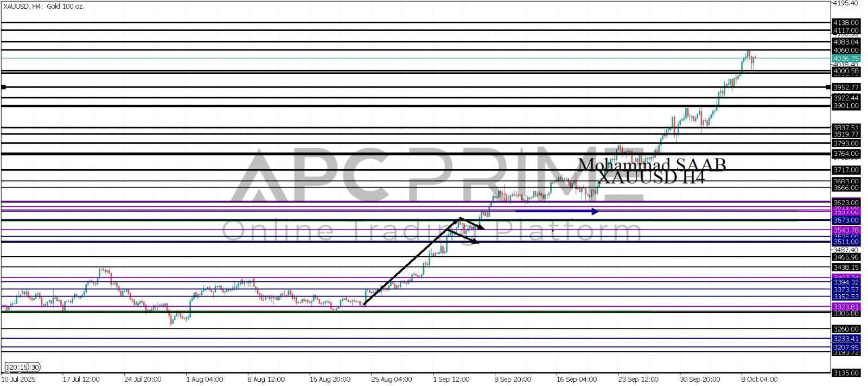The image size is (868, 386).
Task: Click the '10 Jul 2025' date label
Action: 18,379
